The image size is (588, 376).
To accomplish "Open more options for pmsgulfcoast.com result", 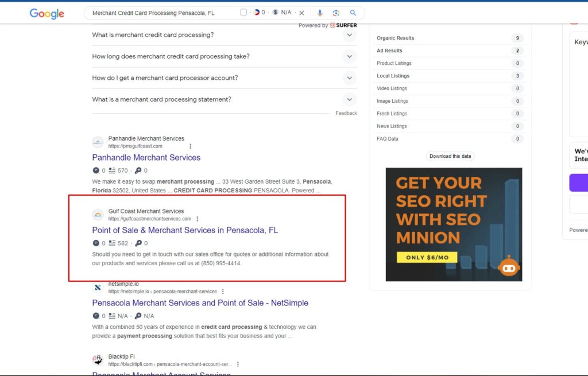I will tap(190, 146).
